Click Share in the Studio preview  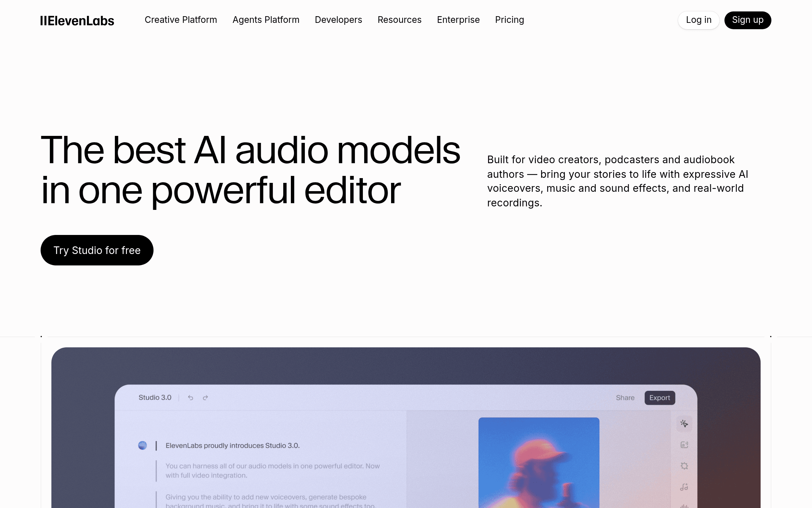[625, 398]
